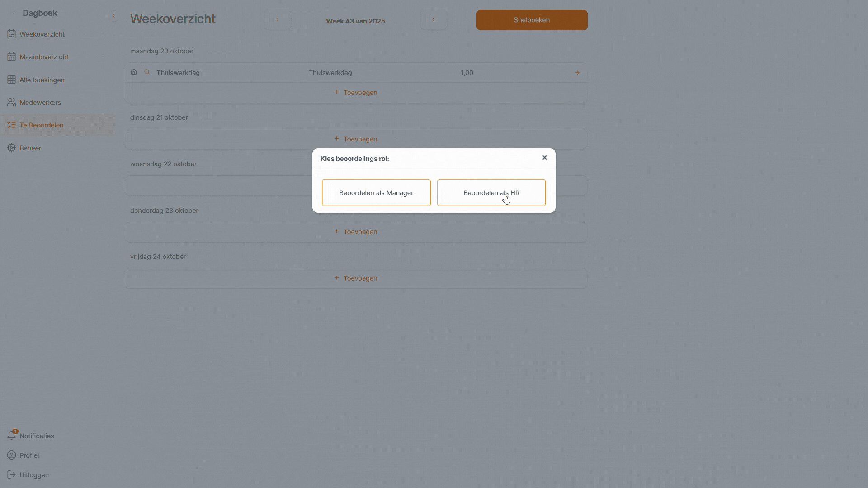Image resolution: width=868 pixels, height=488 pixels.
Task: Click the Profiel user icon
Action: click(x=11, y=455)
